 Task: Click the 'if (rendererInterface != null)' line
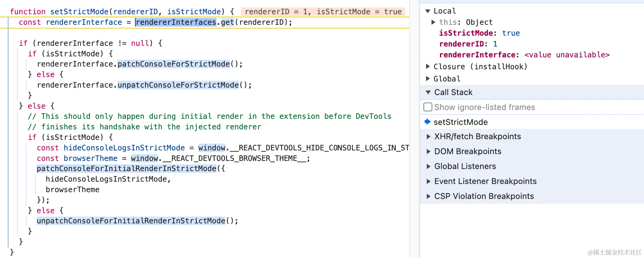click(x=91, y=43)
